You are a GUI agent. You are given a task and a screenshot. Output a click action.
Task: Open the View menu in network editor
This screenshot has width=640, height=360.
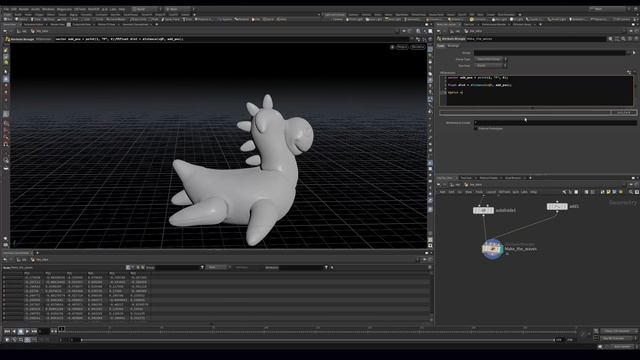tap(469, 192)
